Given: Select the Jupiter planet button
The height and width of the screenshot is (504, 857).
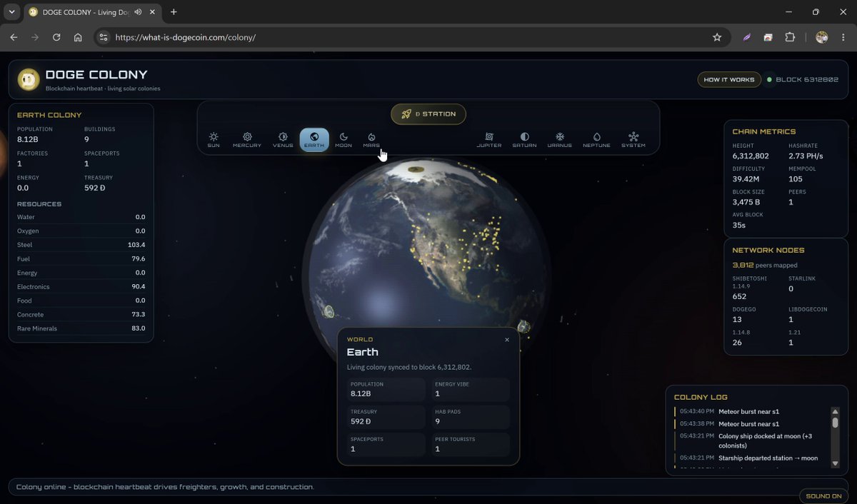Looking at the screenshot, I should [x=489, y=139].
